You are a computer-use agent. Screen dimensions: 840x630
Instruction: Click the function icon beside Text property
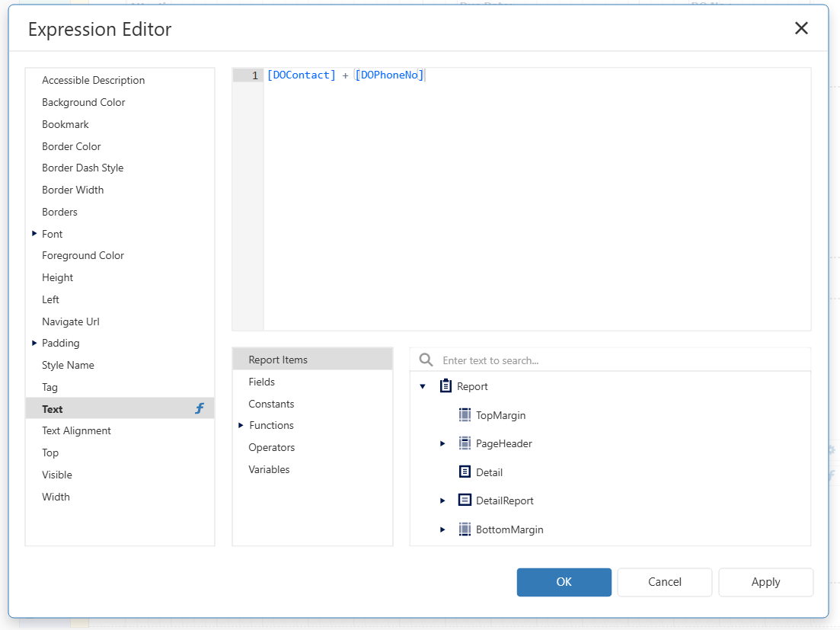(200, 409)
